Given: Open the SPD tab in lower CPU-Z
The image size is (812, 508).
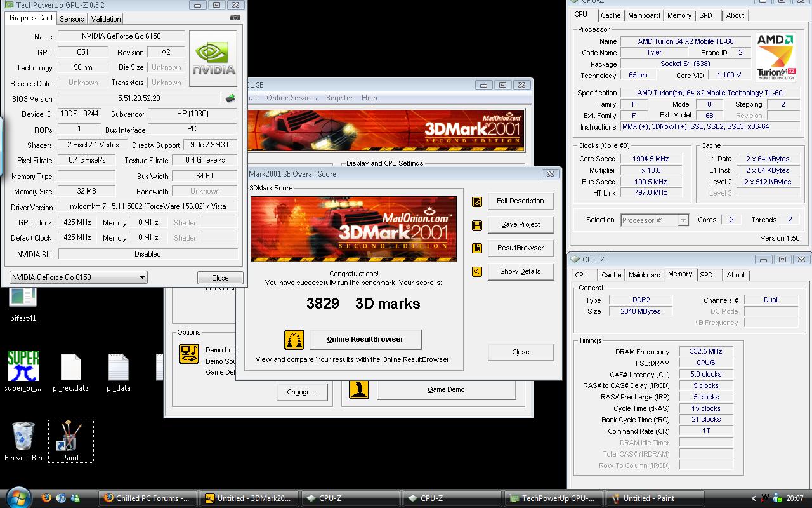Looking at the screenshot, I should click(x=706, y=275).
